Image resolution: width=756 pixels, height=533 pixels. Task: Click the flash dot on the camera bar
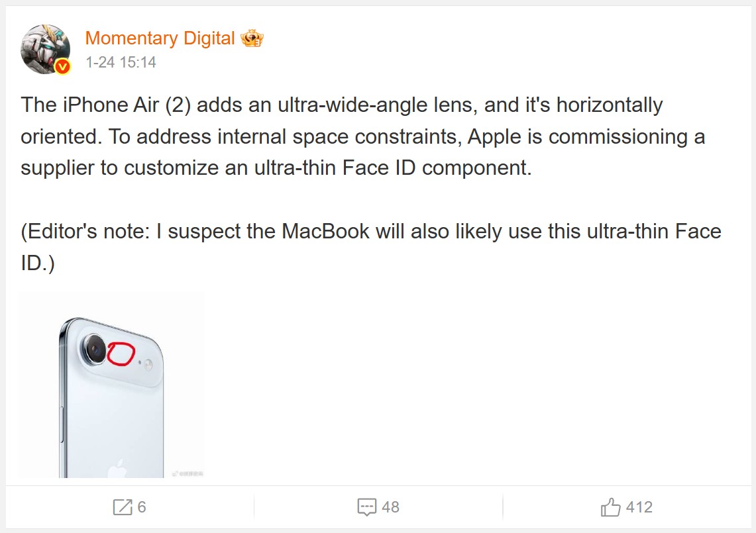[x=148, y=363]
